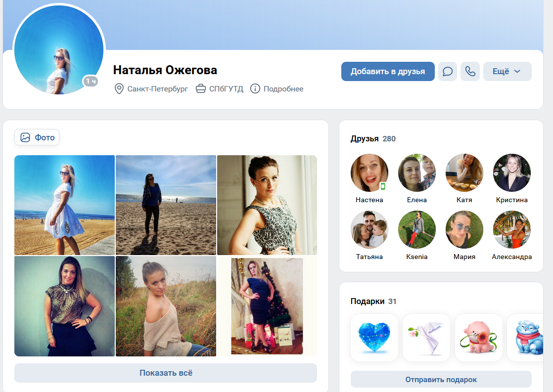Image resolution: width=553 pixels, height=392 pixels.
Task: Open photo of woman sitting in grass field
Action: click(166, 306)
